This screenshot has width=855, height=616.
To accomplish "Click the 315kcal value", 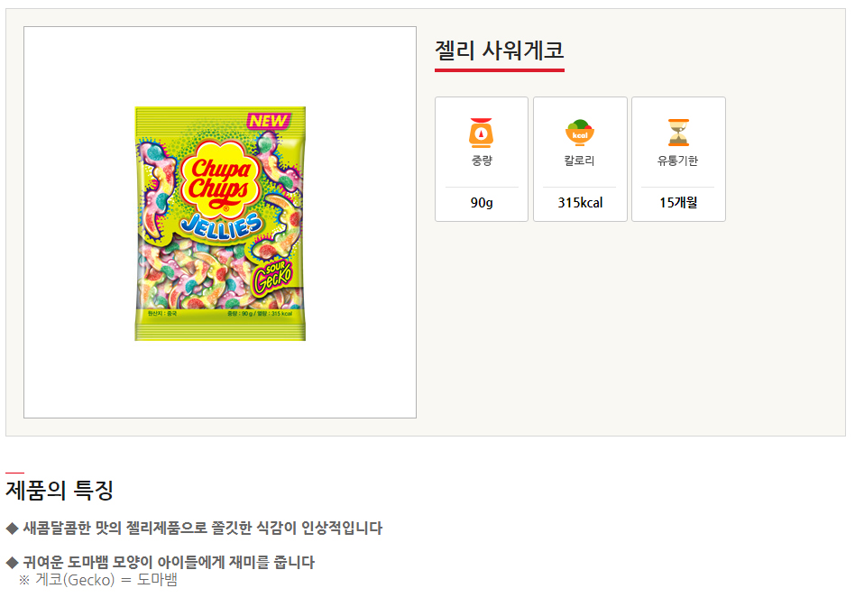I will [x=580, y=203].
